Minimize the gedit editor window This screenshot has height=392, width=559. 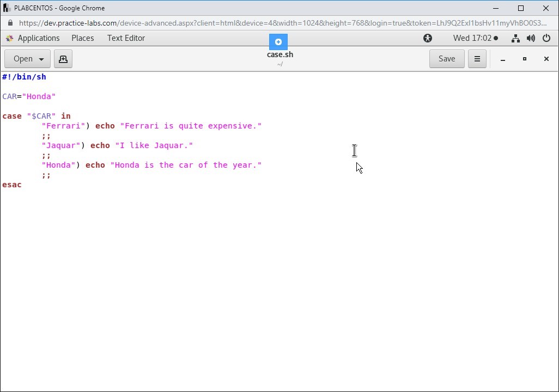pos(503,59)
